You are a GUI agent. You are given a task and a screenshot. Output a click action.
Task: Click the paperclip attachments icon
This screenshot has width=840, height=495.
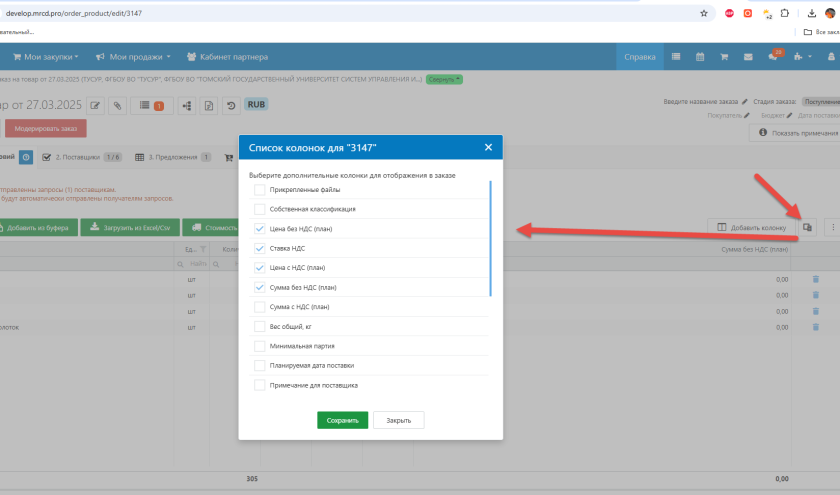click(117, 106)
